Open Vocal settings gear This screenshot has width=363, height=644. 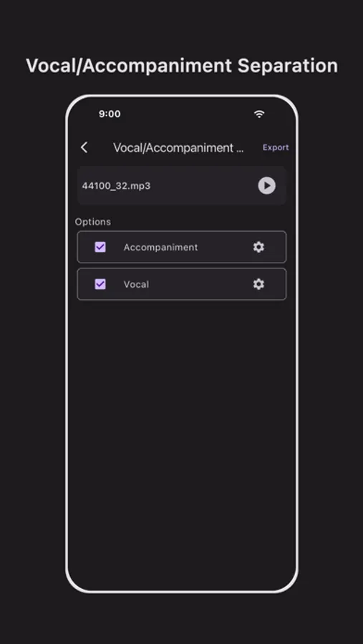pos(258,284)
